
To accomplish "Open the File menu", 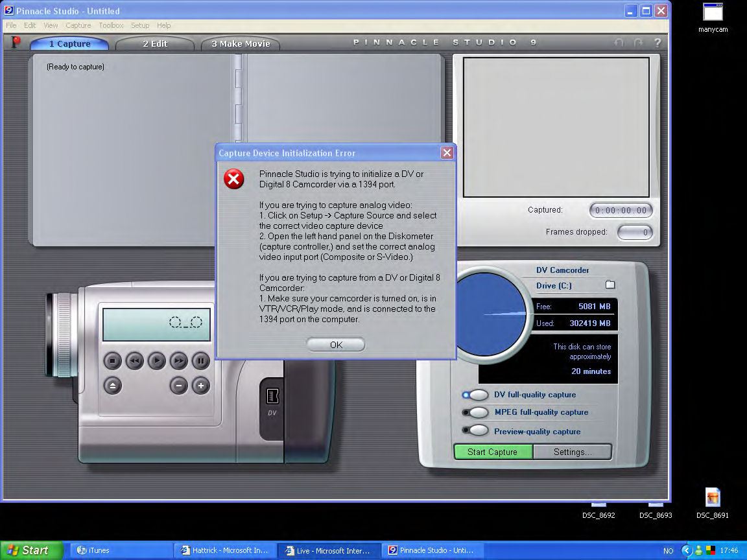I will coord(11,25).
